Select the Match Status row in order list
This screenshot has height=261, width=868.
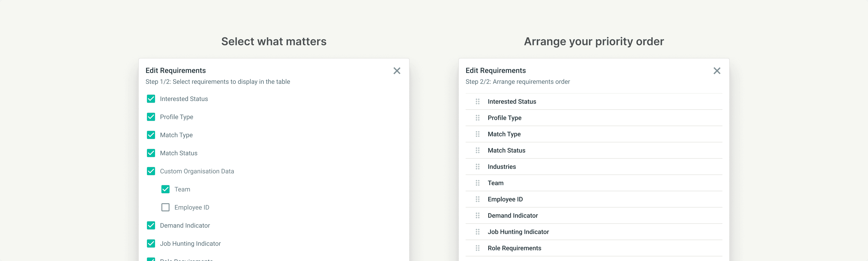point(506,150)
